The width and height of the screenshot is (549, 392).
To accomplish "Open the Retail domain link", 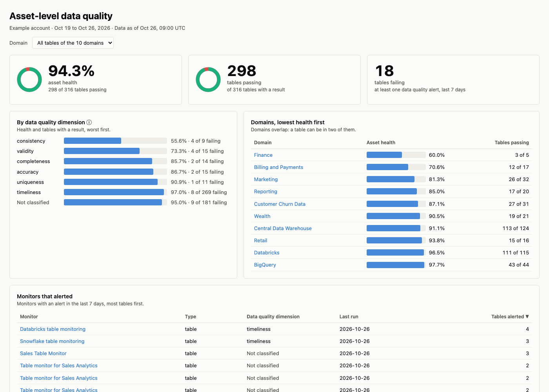I will [260, 241].
